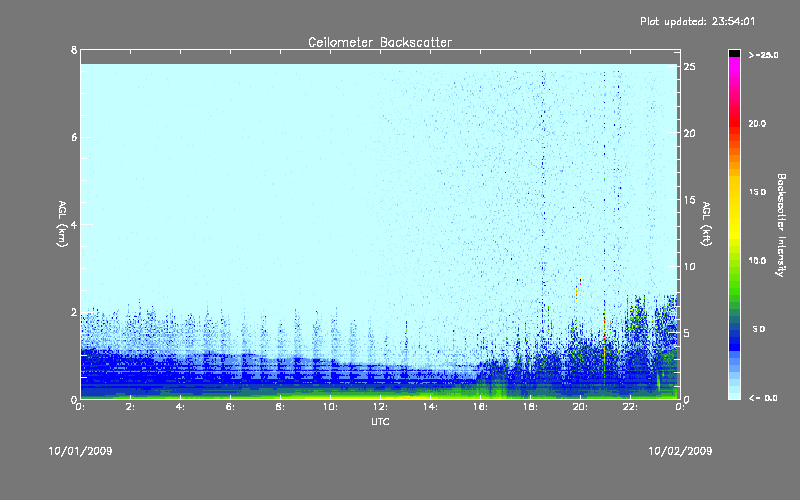The image size is (800, 500).
Task: Click the black top swatch of colorbar
Action: [x=734, y=53]
